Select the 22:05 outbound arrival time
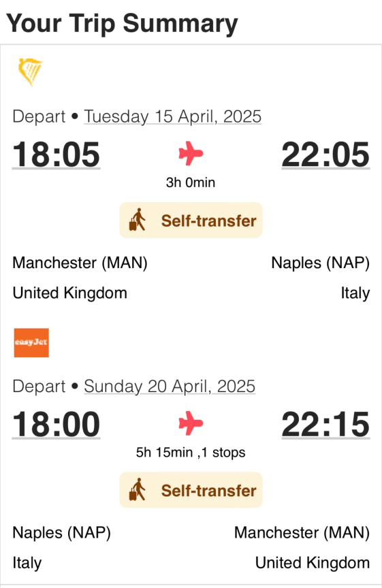Image resolution: width=382 pixels, height=588 pixels. tap(325, 154)
